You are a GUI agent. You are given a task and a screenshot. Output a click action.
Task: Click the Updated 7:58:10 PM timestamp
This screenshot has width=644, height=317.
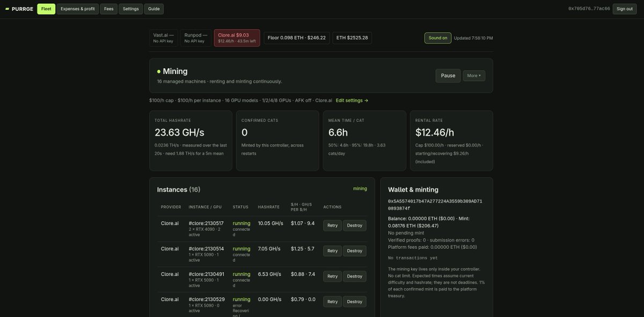coord(473,38)
